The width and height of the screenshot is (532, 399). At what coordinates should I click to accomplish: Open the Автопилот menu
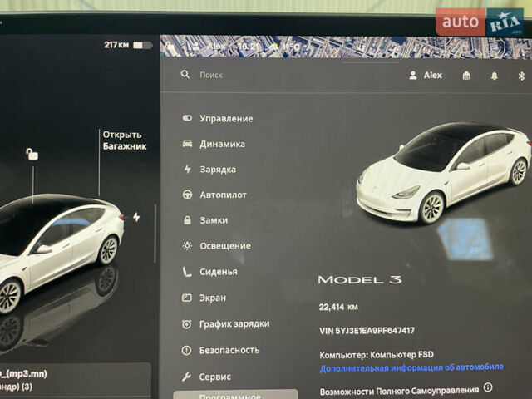point(222,195)
